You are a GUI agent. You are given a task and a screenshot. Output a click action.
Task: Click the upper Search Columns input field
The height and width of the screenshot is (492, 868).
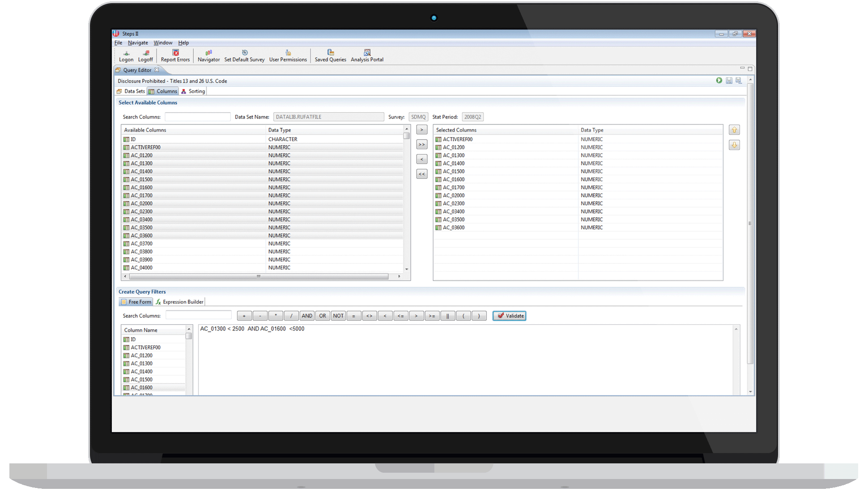(197, 117)
